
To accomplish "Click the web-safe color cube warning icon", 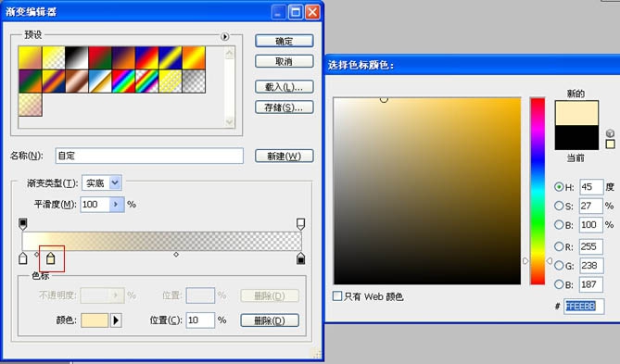I will click(610, 133).
